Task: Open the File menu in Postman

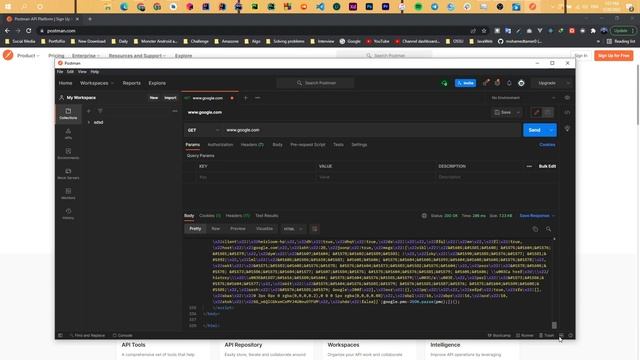Action: point(60,72)
